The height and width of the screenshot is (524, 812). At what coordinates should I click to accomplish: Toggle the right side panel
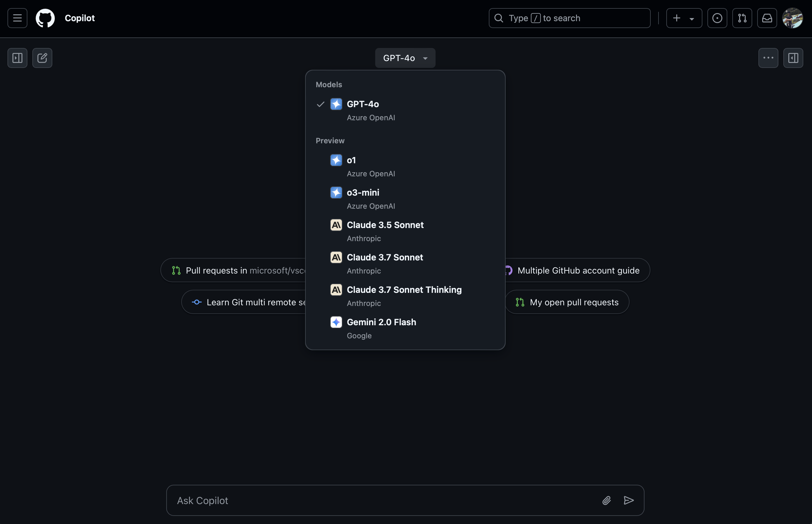(793, 58)
